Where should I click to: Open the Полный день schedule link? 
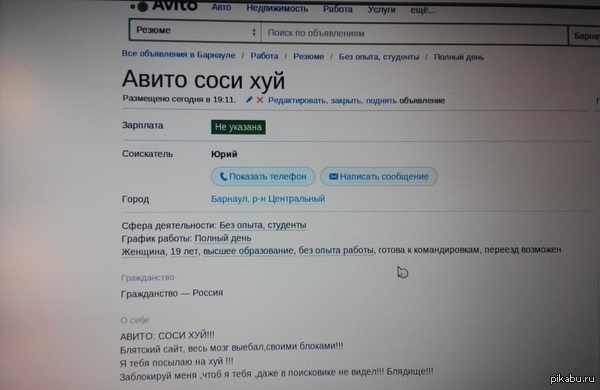[x=223, y=238]
